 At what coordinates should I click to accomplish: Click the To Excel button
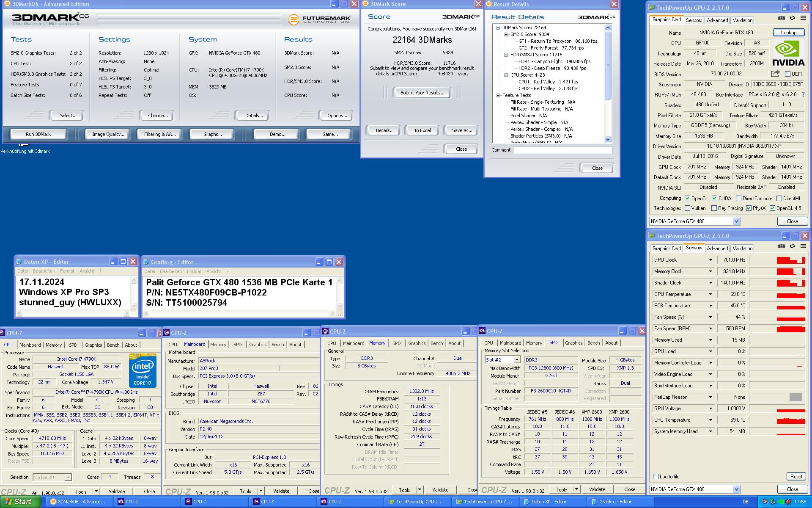422,130
